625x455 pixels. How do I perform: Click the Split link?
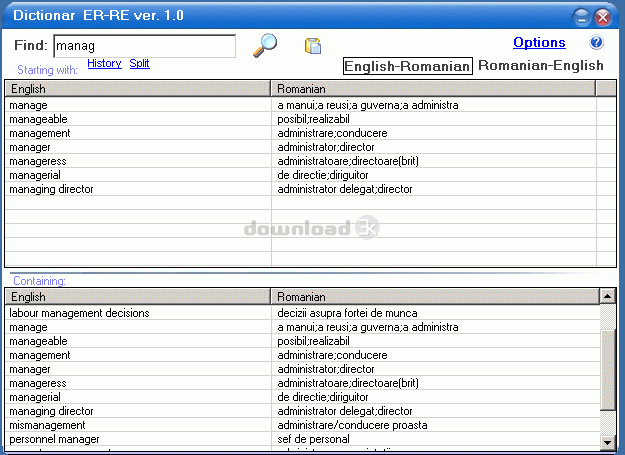139,63
